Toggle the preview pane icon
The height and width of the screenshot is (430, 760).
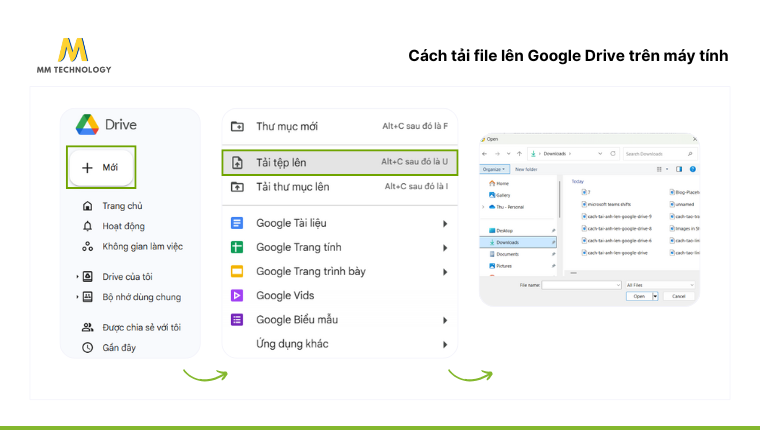679,169
